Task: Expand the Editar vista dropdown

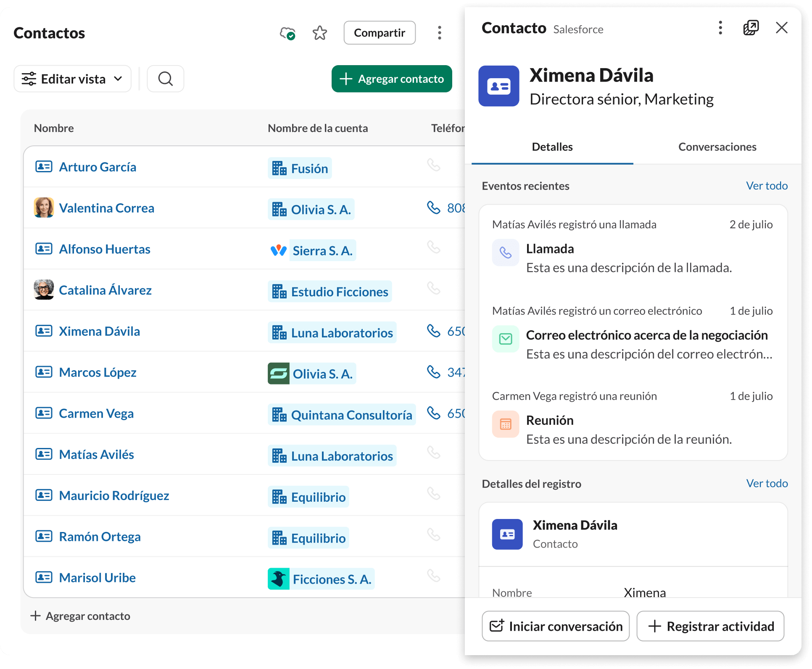Action: pyautogui.click(x=72, y=79)
